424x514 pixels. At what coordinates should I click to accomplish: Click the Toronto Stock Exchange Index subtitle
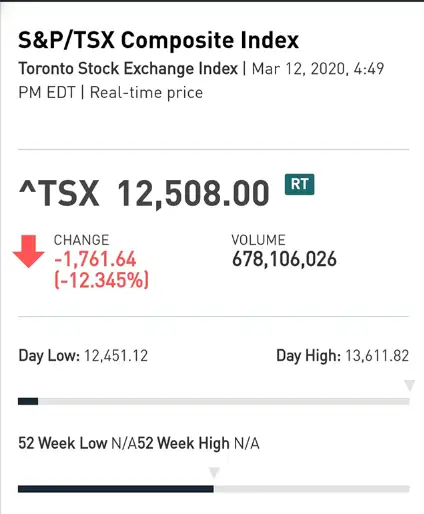[x=128, y=69]
